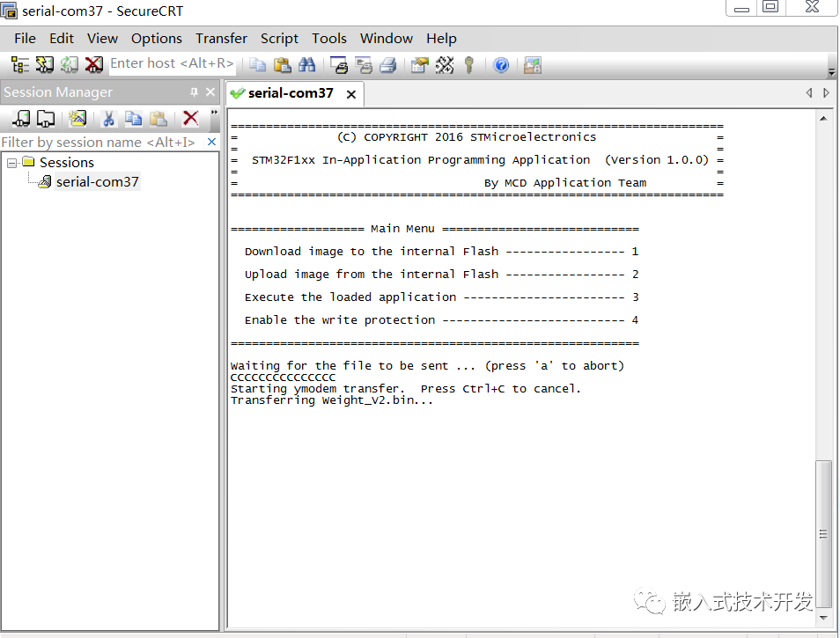Open the Tools menu
This screenshot has height=638, width=840.
[x=329, y=39]
